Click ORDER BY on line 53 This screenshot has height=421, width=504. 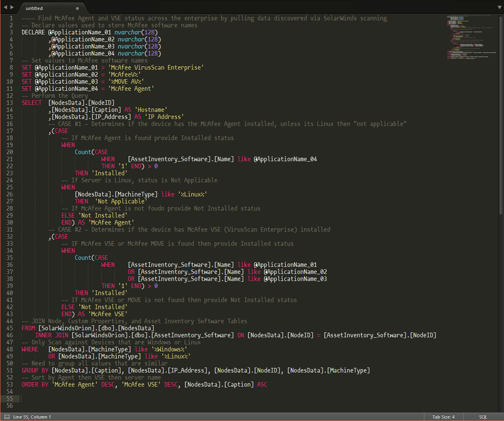[x=35, y=385]
